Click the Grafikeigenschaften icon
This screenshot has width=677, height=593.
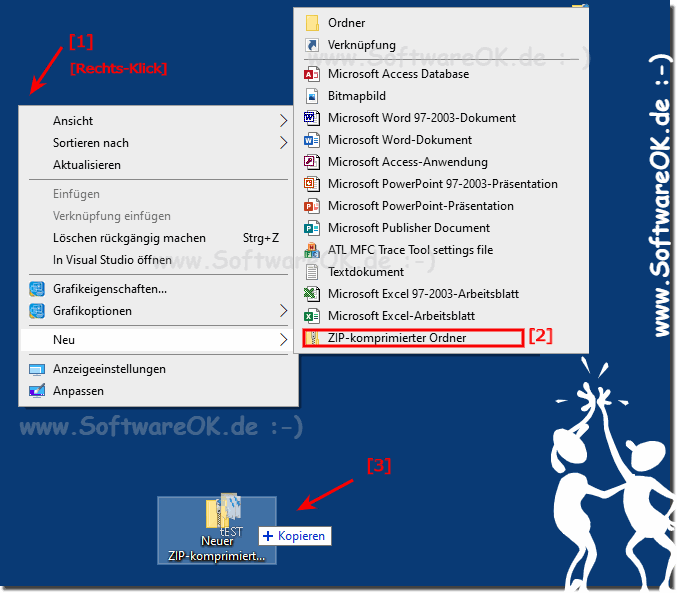(x=37, y=289)
